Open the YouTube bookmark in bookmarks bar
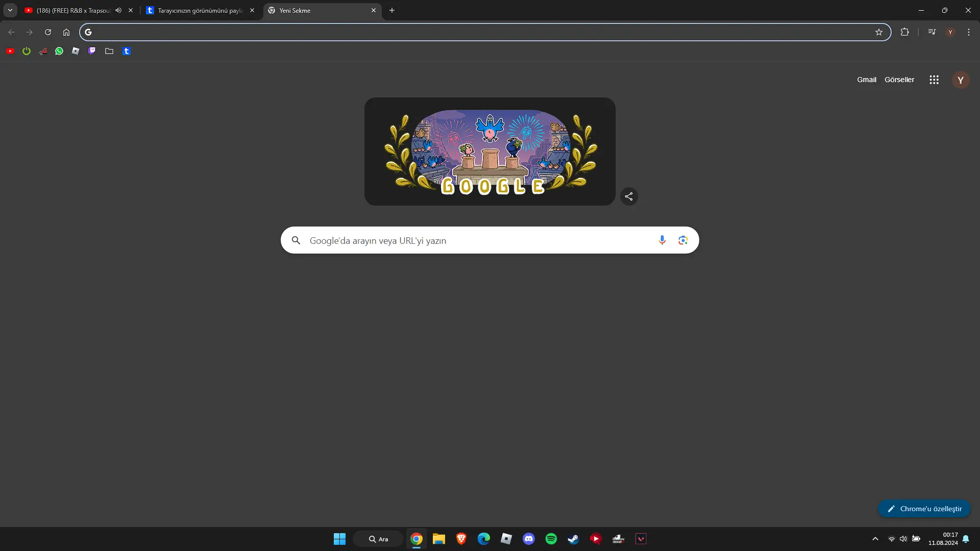 point(10,51)
